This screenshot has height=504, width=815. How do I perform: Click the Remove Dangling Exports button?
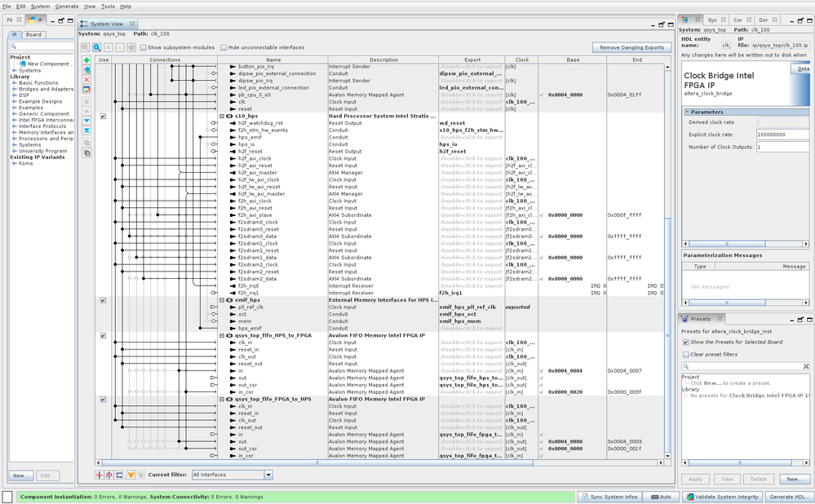(x=632, y=47)
